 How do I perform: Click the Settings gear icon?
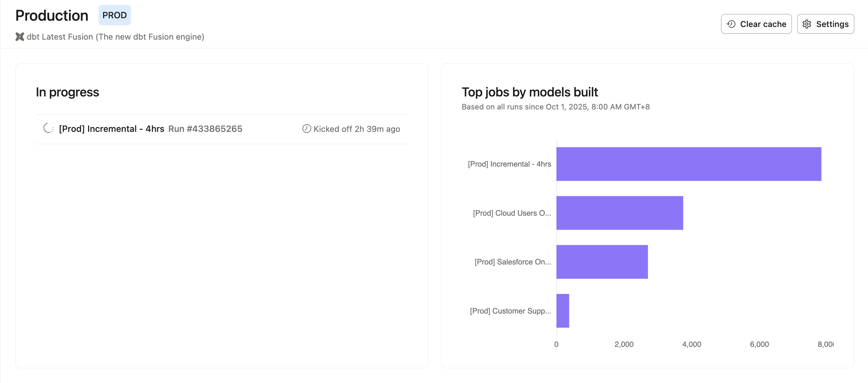pyautogui.click(x=807, y=24)
